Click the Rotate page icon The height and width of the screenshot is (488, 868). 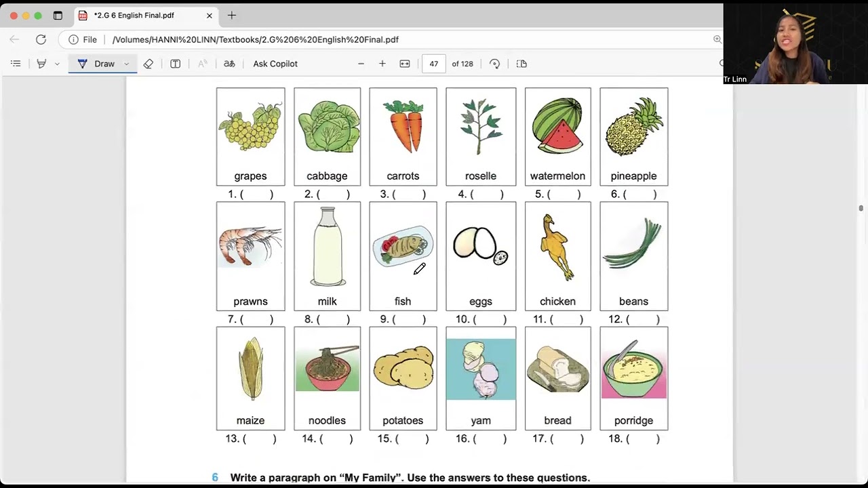(495, 64)
